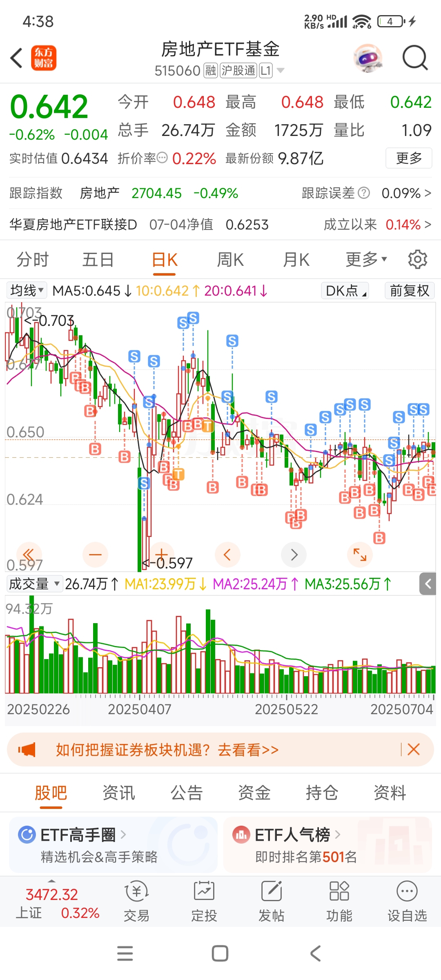Open ETF人气榜 ranking card

[x=327, y=845]
